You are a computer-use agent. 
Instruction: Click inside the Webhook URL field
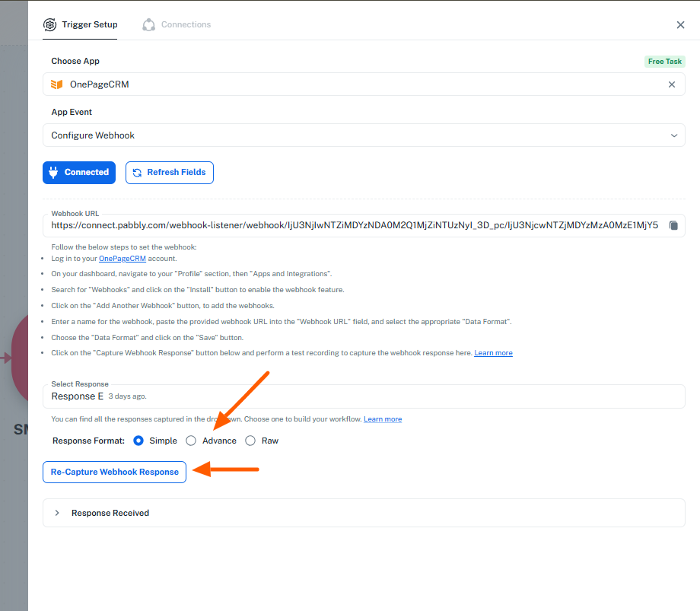coord(355,225)
